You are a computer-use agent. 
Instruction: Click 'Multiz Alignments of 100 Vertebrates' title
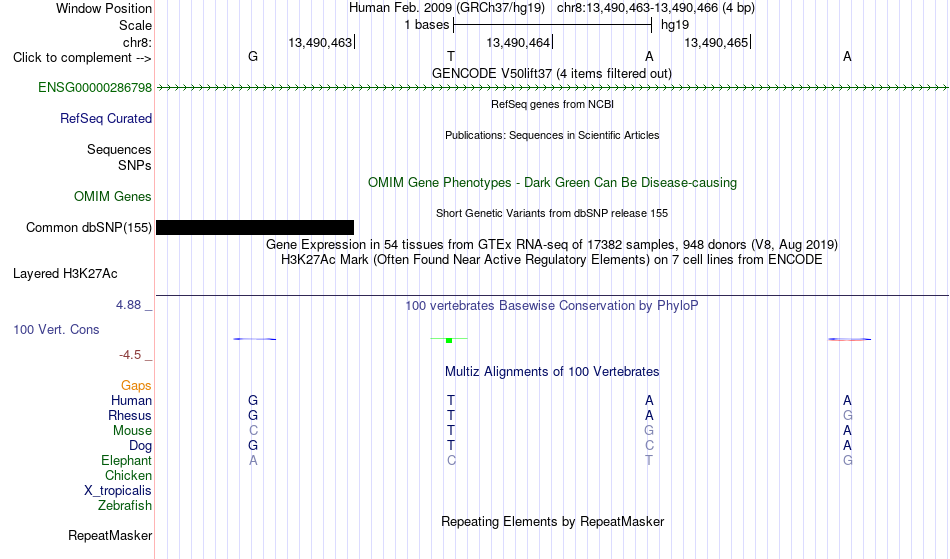(552, 372)
